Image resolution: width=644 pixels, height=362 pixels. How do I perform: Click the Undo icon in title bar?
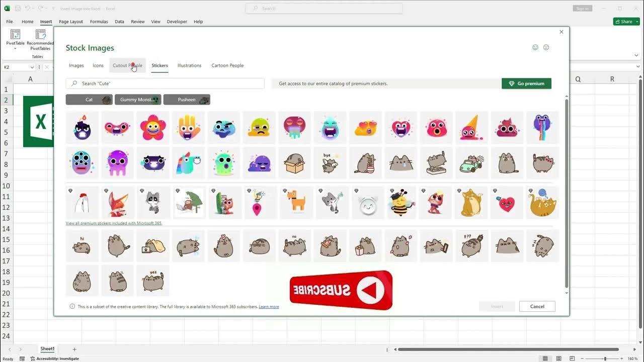27,9
